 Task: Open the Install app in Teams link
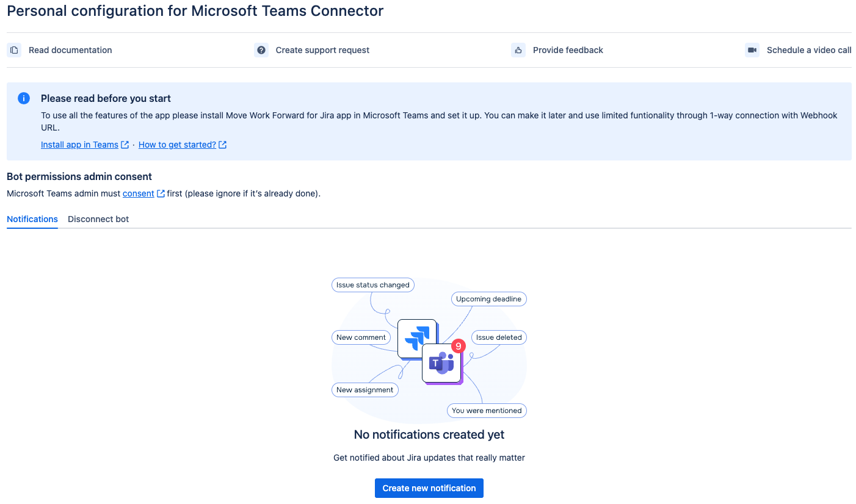(x=79, y=145)
